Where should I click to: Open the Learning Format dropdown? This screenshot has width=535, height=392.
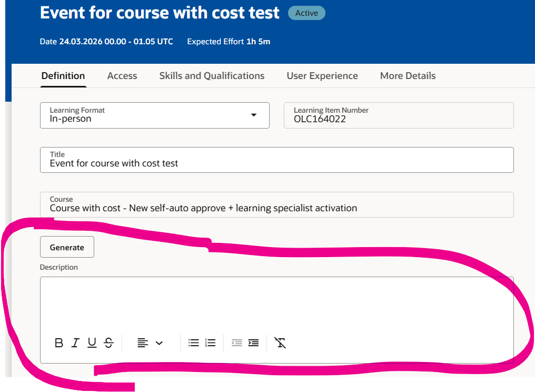point(155,115)
